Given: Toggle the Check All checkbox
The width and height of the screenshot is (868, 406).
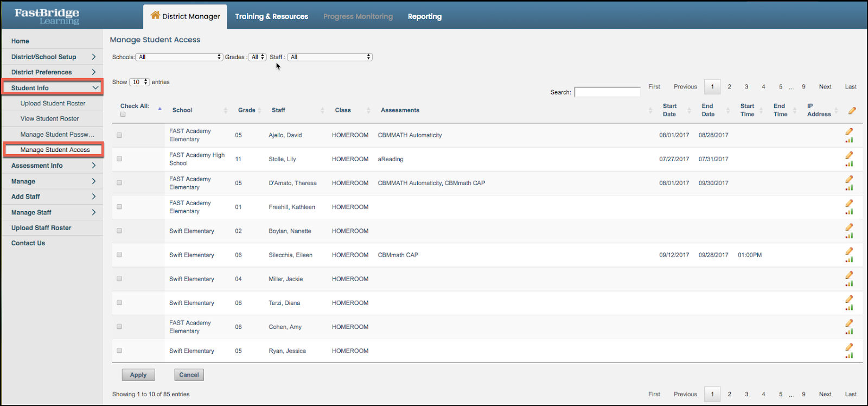Looking at the screenshot, I should [x=123, y=115].
